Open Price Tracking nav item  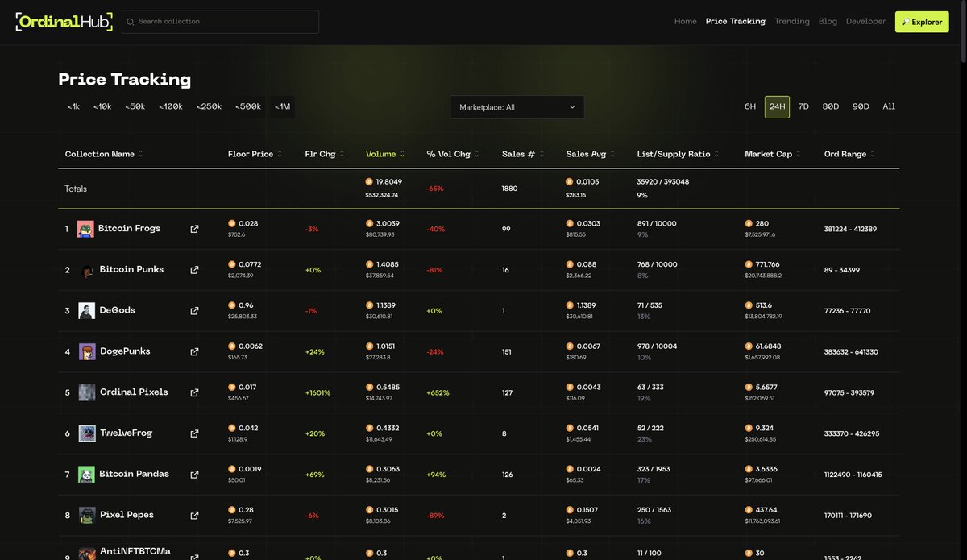(x=736, y=22)
